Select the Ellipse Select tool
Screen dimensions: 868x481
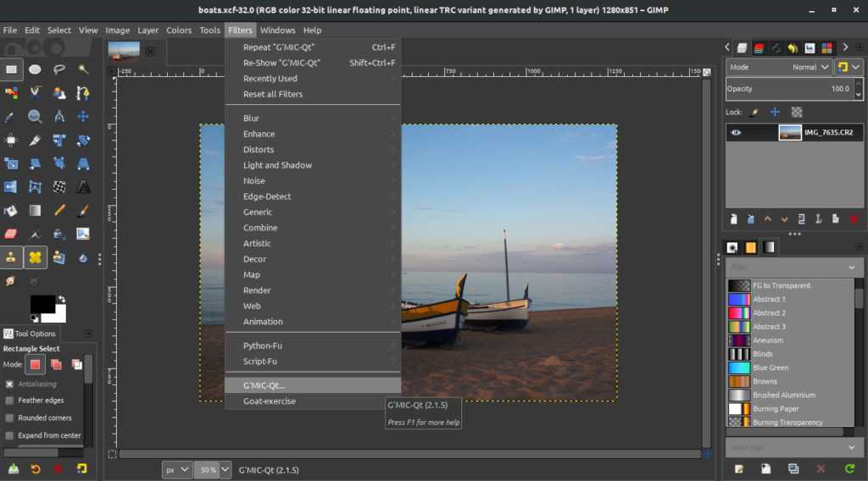click(x=35, y=69)
